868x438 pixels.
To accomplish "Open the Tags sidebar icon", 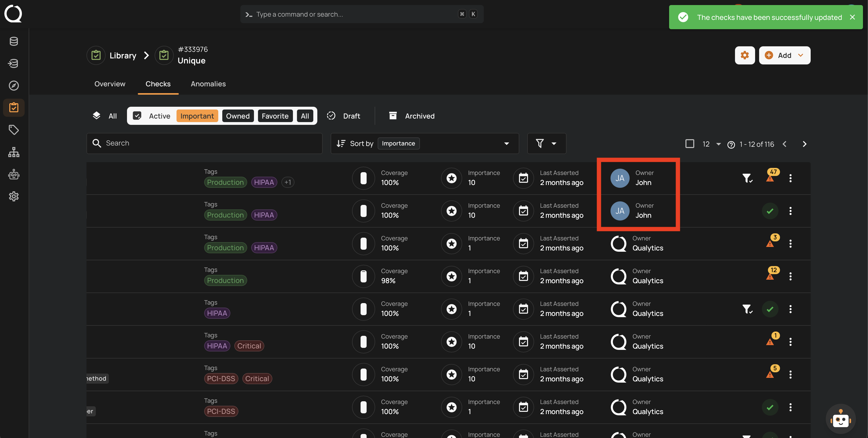I will tap(14, 130).
